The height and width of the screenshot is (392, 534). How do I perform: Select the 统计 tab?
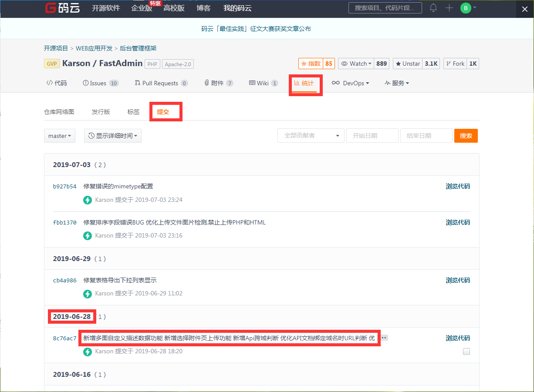[x=304, y=83]
